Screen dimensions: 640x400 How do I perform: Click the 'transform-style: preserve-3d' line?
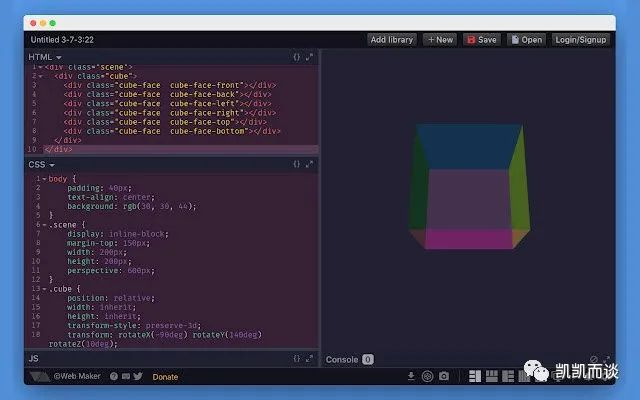(x=134, y=325)
